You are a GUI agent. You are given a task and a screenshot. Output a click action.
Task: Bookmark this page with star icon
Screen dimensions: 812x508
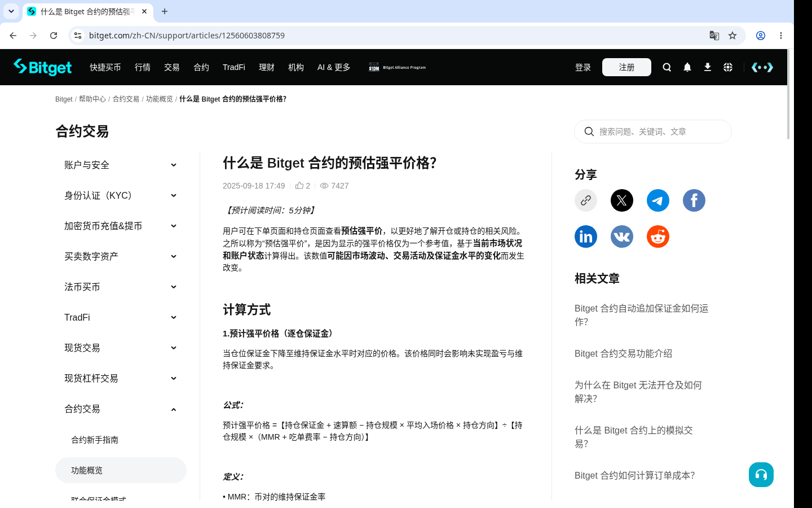click(732, 36)
